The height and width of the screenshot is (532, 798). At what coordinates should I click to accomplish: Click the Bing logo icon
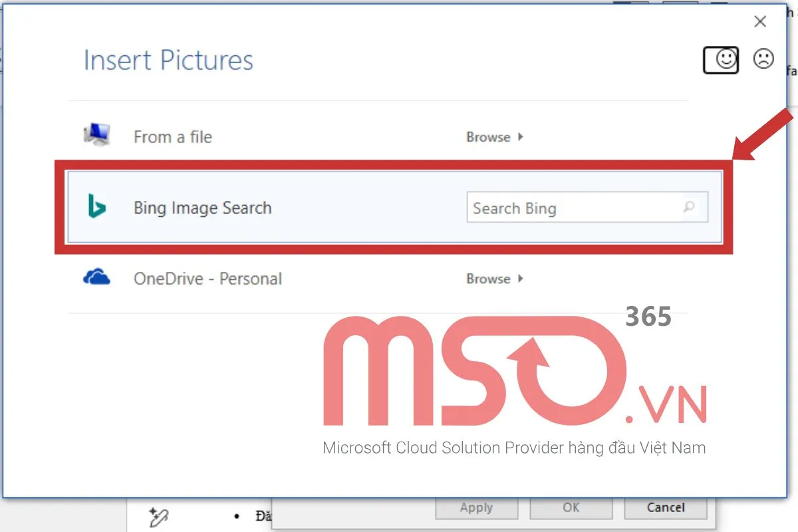coord(97,207)
